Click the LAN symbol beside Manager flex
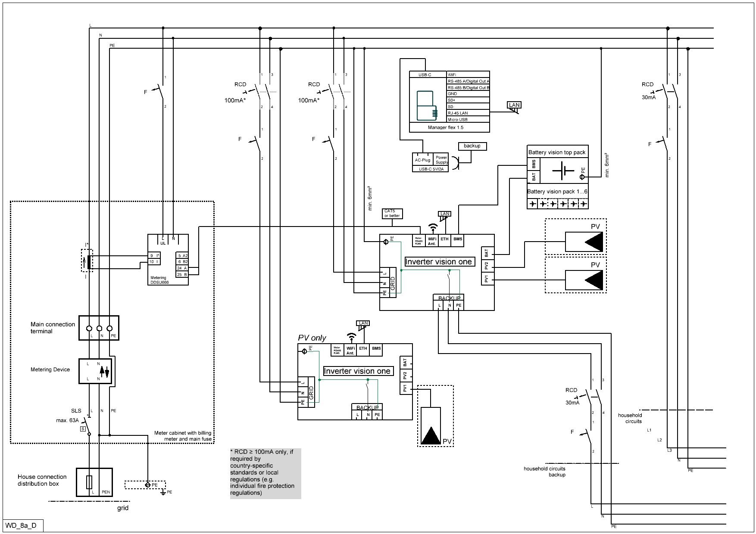Image resolution: width=756 pixels, height=534 pixels. coord(514,107)
